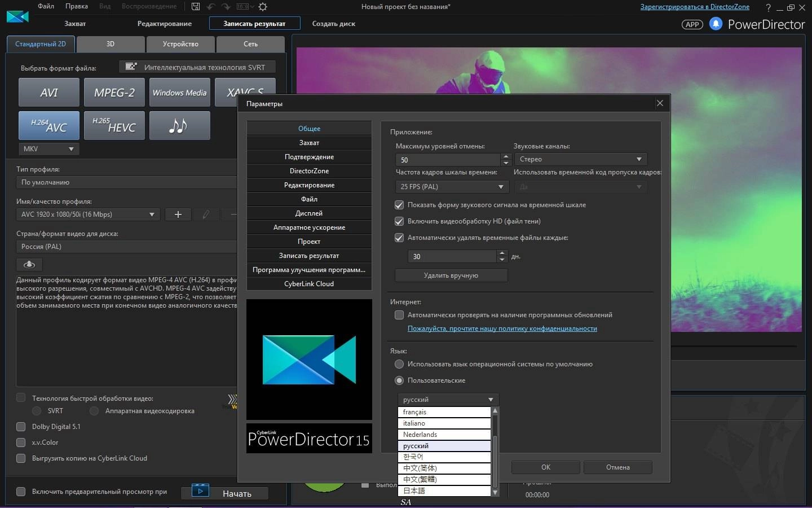Viewport: 812px width, 508px height.
Task: Increase the maximum undo levels value
Action: (506, 156)
